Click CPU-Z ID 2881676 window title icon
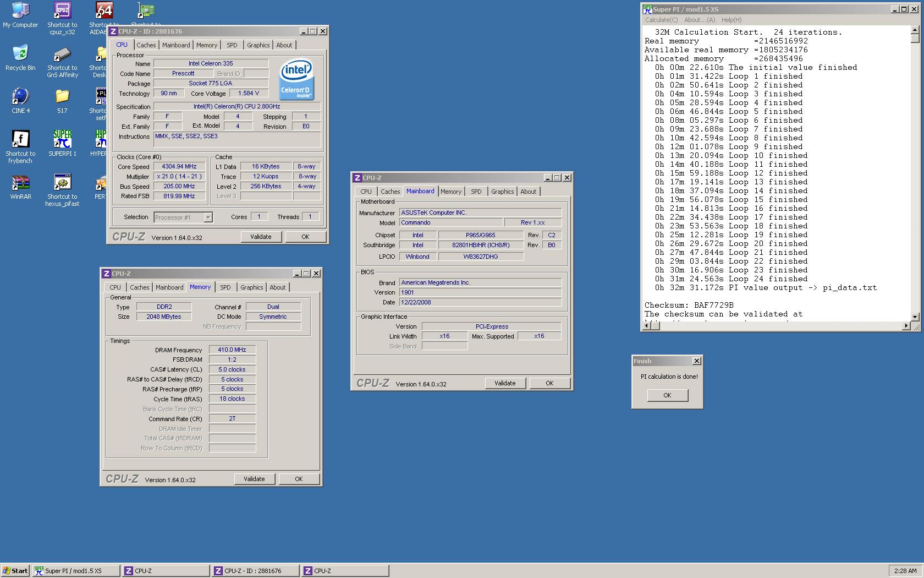The width and height of the screenshot is (924, 578). [113, 31]
